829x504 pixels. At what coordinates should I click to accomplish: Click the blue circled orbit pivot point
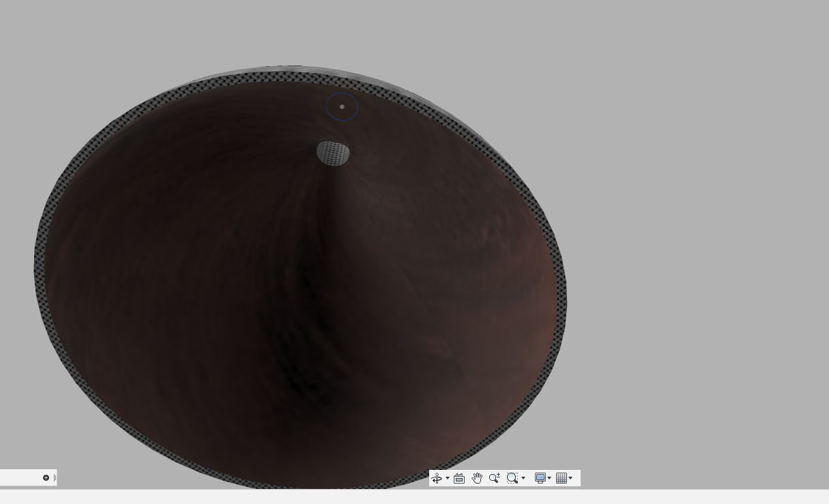click(x=342, y=106)
